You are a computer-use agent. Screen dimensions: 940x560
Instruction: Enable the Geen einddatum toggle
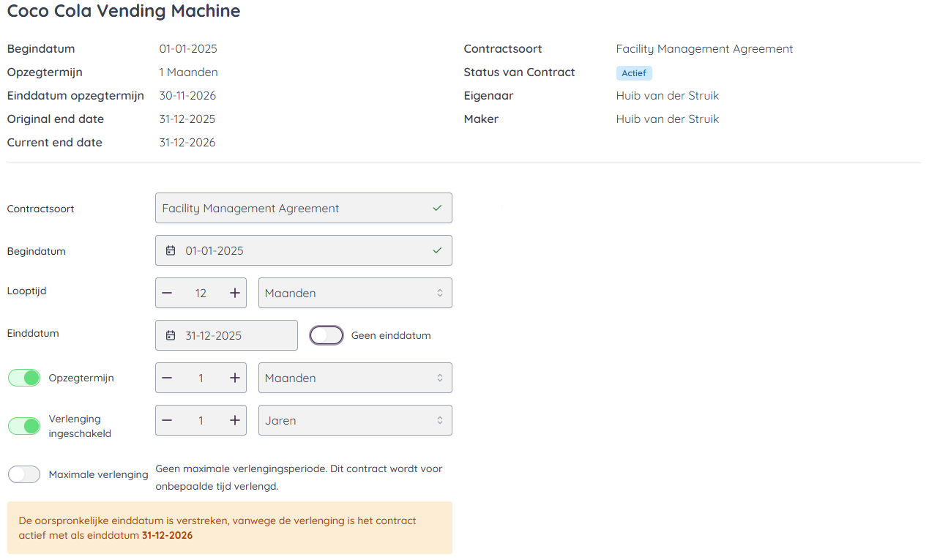tap(327, 335)
